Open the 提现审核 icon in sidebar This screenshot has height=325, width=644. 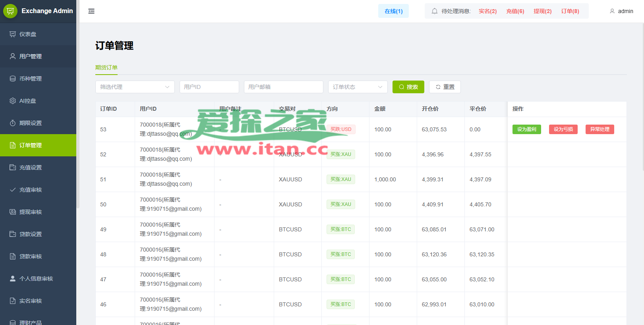pyautogui.click(x=13, y=212)
